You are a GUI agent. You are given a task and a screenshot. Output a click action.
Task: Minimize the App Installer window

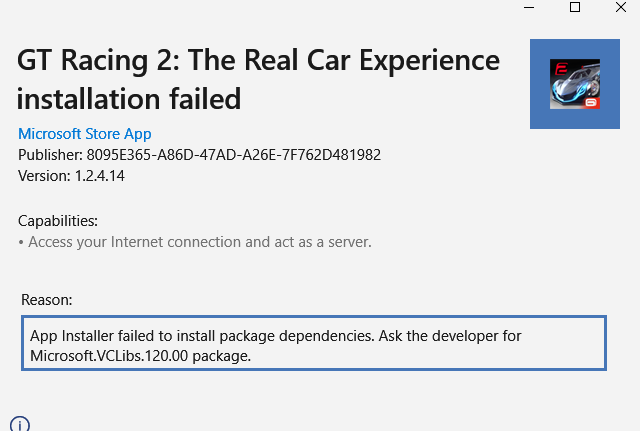coord(529,7)
